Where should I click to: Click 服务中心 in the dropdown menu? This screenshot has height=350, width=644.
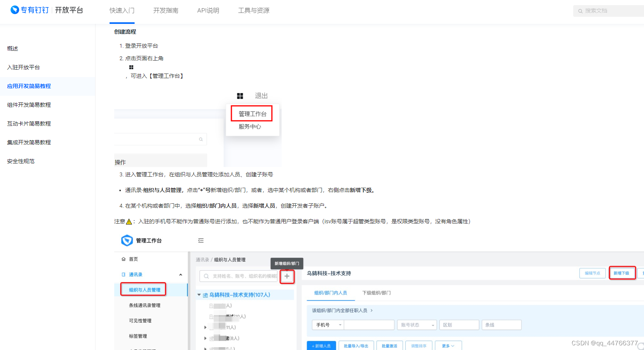coord(250,127)
